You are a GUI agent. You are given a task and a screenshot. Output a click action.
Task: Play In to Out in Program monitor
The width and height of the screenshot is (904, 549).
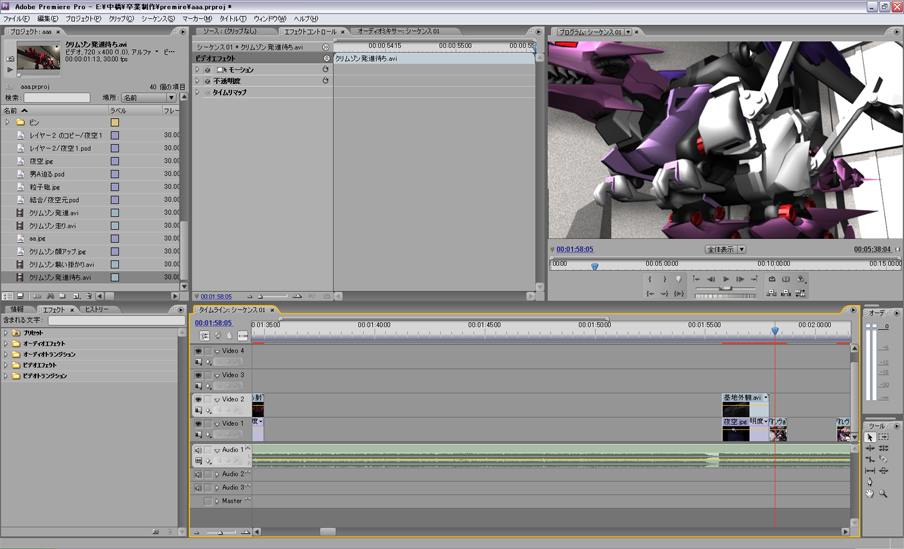point(679,294)
